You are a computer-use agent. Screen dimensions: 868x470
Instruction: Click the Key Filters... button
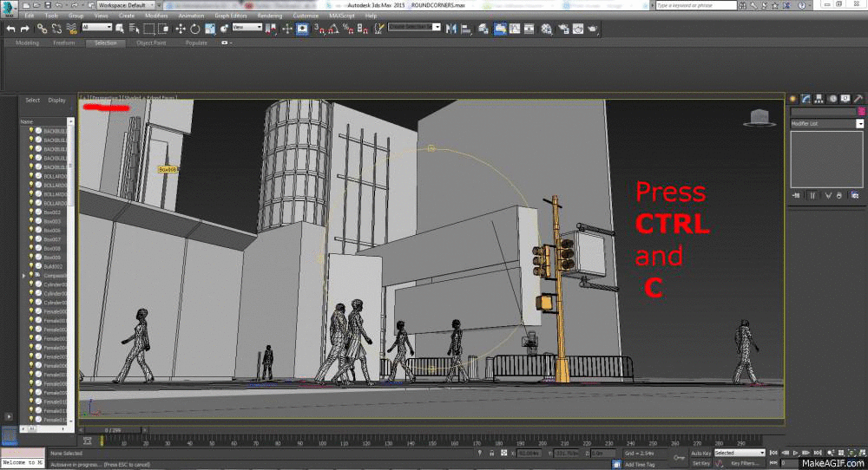(745, 463)
